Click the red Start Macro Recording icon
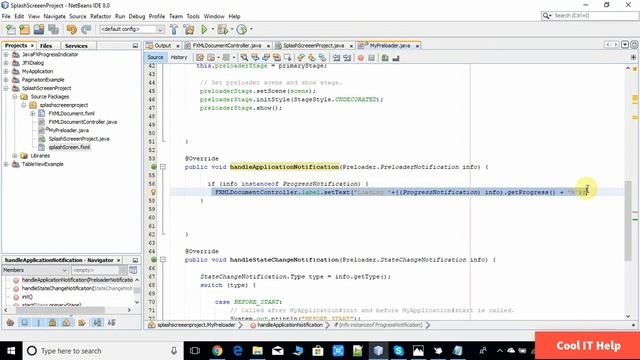This screenshot has height=360, width=640. (361, 58)
